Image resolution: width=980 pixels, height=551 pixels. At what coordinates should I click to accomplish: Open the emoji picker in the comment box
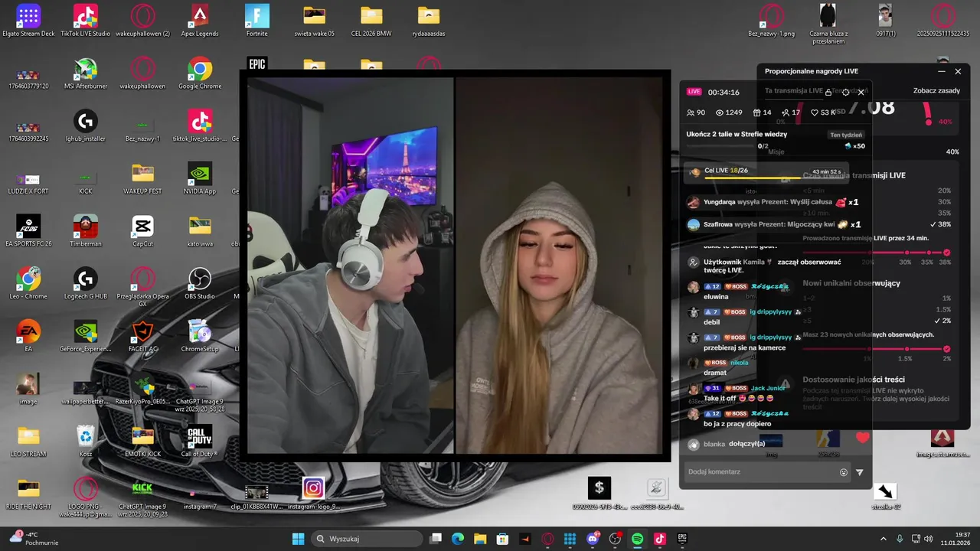point(844,472)
